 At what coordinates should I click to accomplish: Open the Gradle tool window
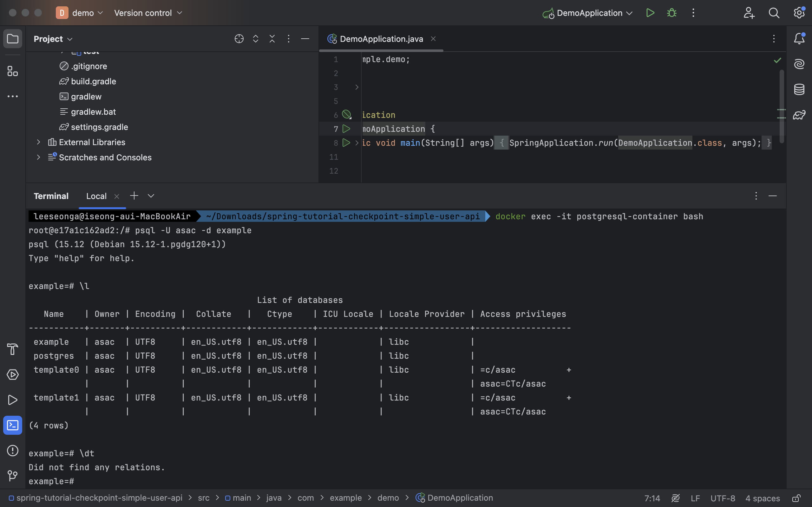coord(799,115)
